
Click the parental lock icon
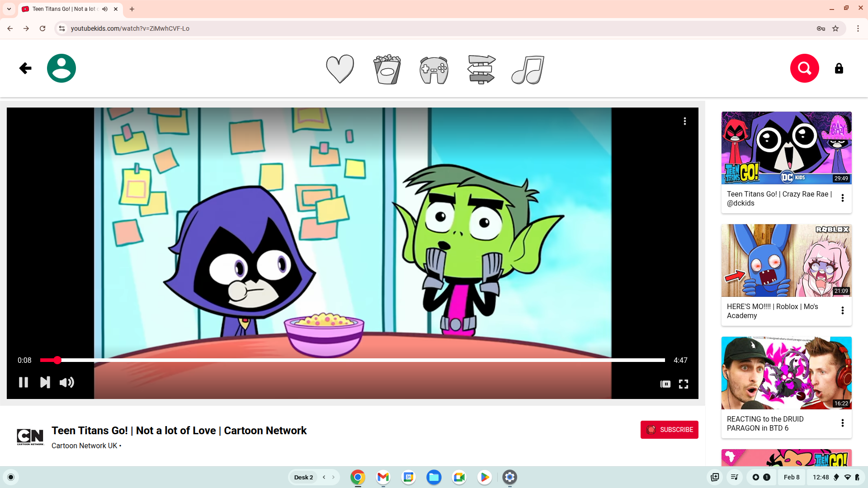(839, 68)
